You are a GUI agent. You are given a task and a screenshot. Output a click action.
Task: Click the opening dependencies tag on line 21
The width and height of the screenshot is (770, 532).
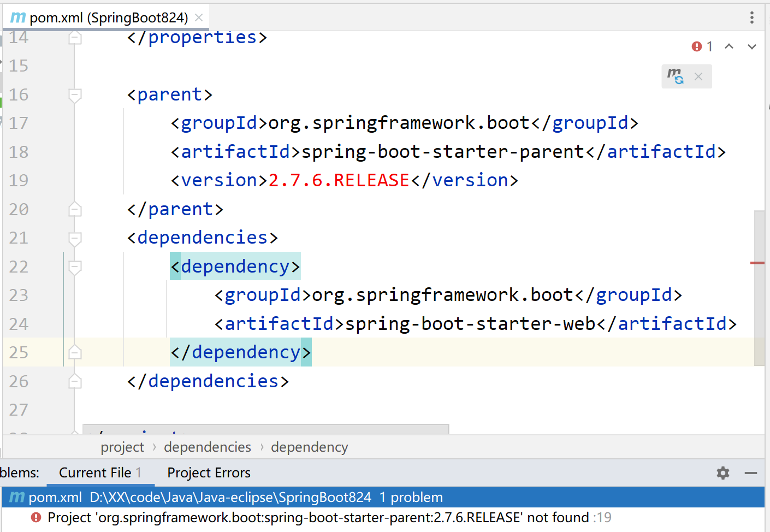point(203,238)
